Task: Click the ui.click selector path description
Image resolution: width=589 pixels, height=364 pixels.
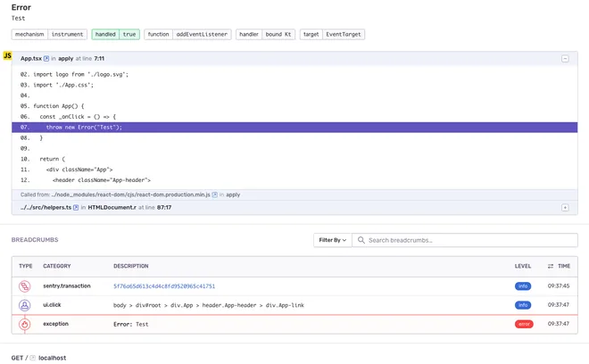Action: click(209, 305)
